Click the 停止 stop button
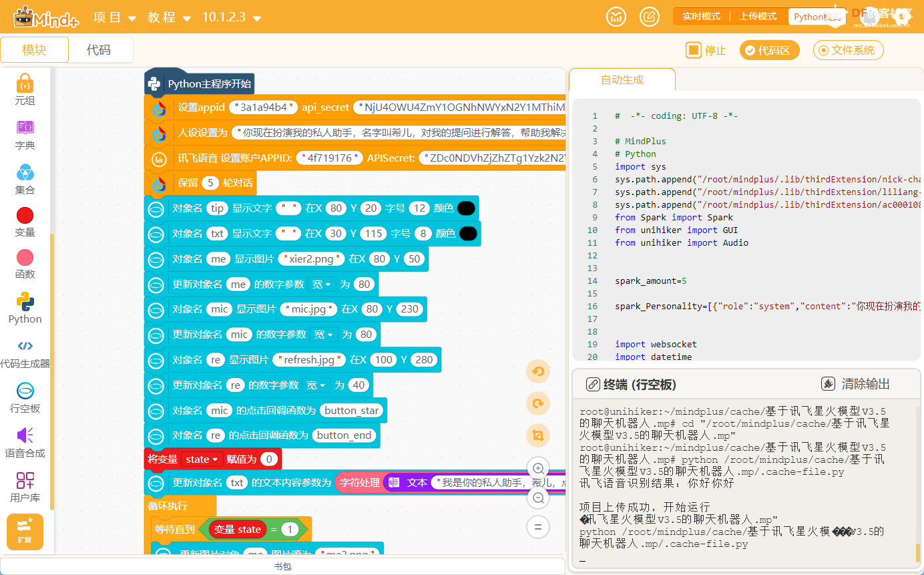 tap(706, 50)
